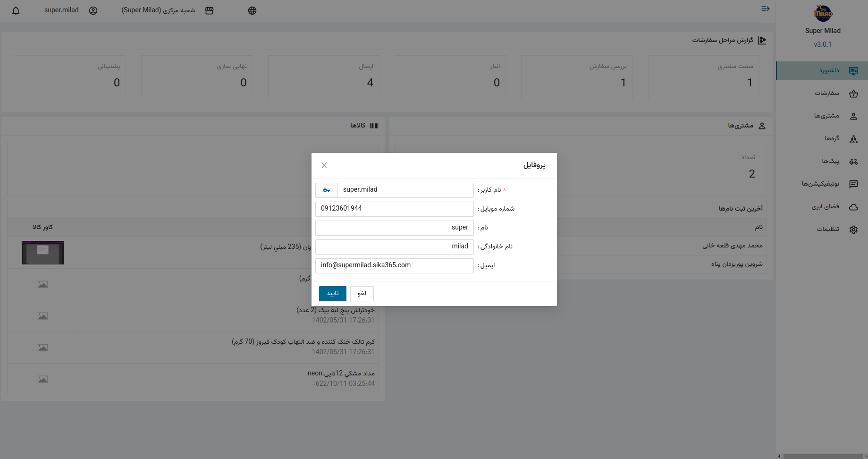The height and width of the screenshot is (459, 868).
Task: Click the user account icon in header
Action: tap(93, 11)
